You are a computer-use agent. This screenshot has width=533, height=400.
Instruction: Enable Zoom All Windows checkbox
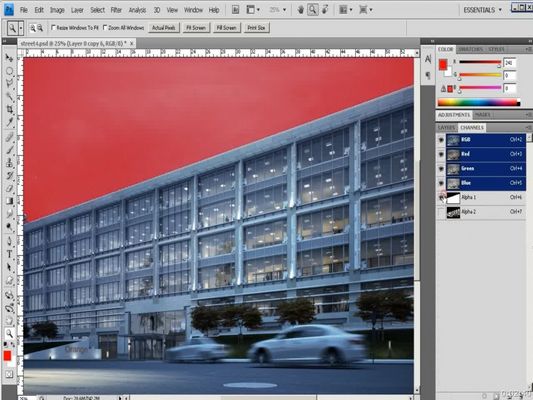point(105,28)
